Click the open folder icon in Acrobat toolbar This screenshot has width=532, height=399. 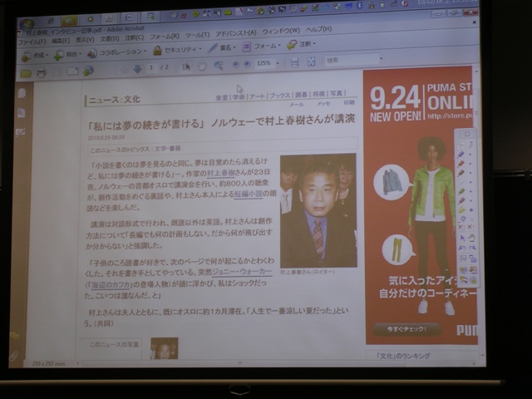tap(26, 73)
